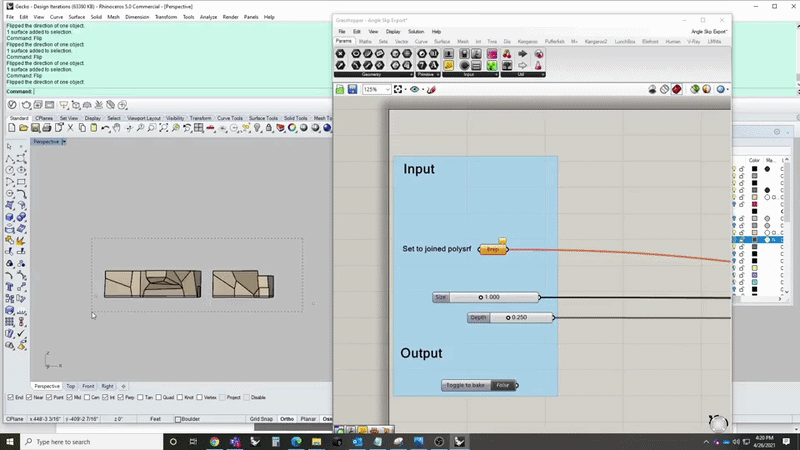Toggle the Int osnap checkbox

coord(105,397)
